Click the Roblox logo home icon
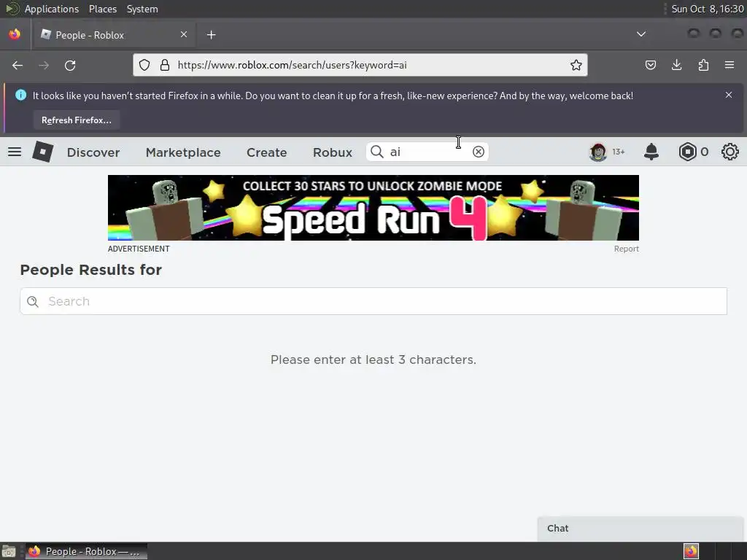Viewport: 747px width, 560px height. pos(42,152)
